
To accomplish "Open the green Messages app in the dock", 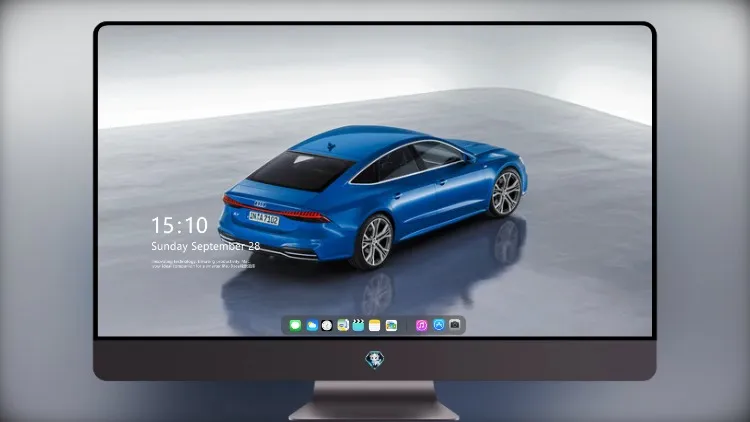I will point(295,325).
